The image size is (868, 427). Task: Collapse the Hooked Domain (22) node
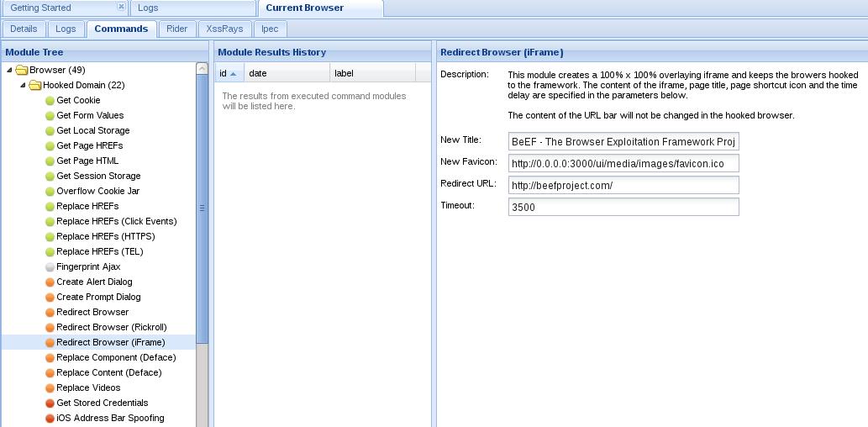[x=24, y=86]
